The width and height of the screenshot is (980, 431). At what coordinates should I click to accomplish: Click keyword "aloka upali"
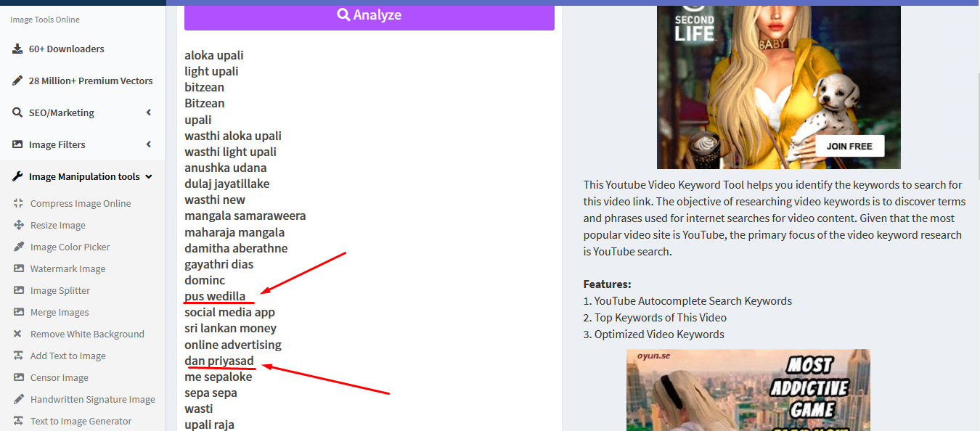click(214, 55)
